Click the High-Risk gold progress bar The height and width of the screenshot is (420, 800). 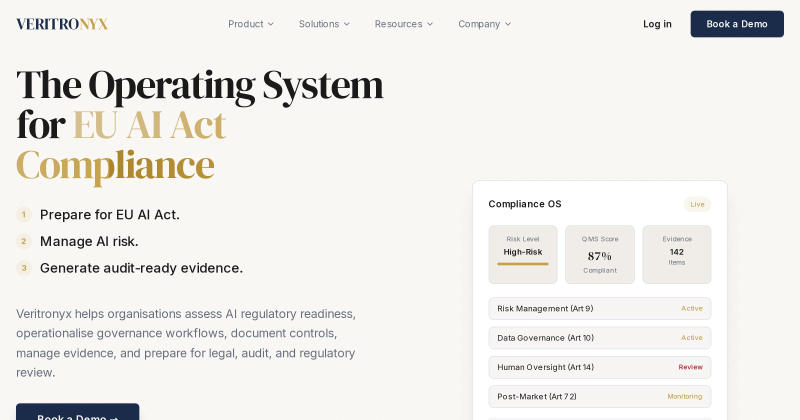pos(523,264)
